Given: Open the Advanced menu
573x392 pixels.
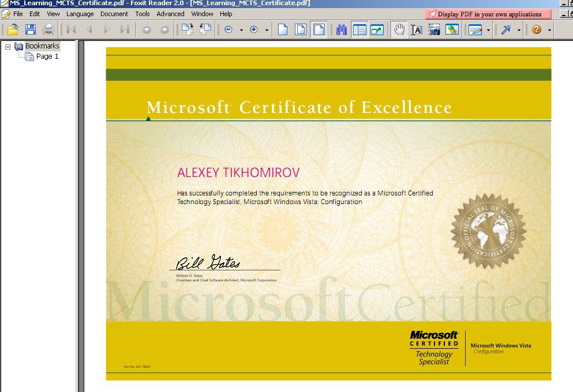Looking at the screenshot, I should (170, 14).
